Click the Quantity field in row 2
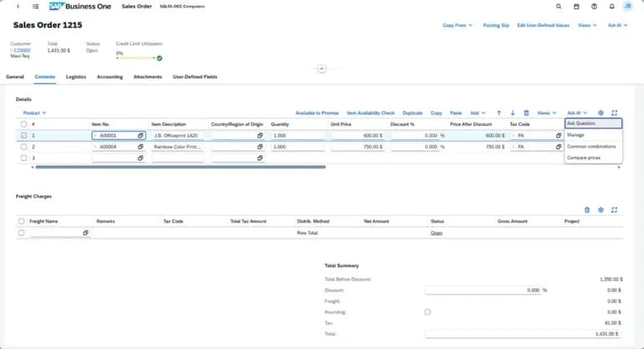This screenshot has height=349, width=644. [x=299, y=147]
